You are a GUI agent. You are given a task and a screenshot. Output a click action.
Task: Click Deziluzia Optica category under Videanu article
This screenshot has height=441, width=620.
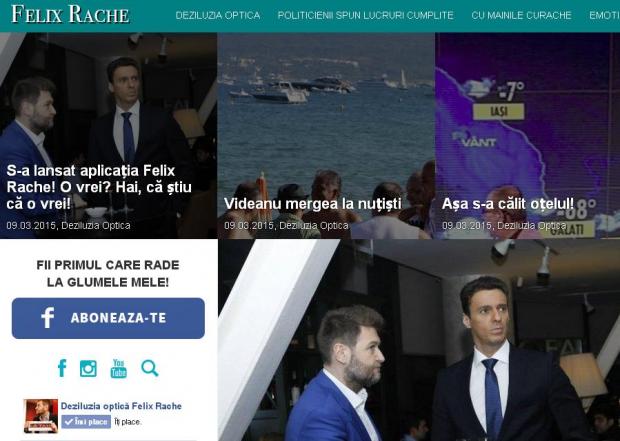click(x=314, y=225)
